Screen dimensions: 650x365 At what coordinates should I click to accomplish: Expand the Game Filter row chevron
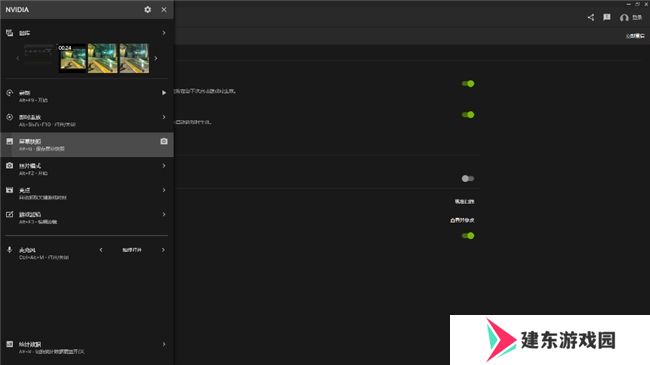click(164, 214)
